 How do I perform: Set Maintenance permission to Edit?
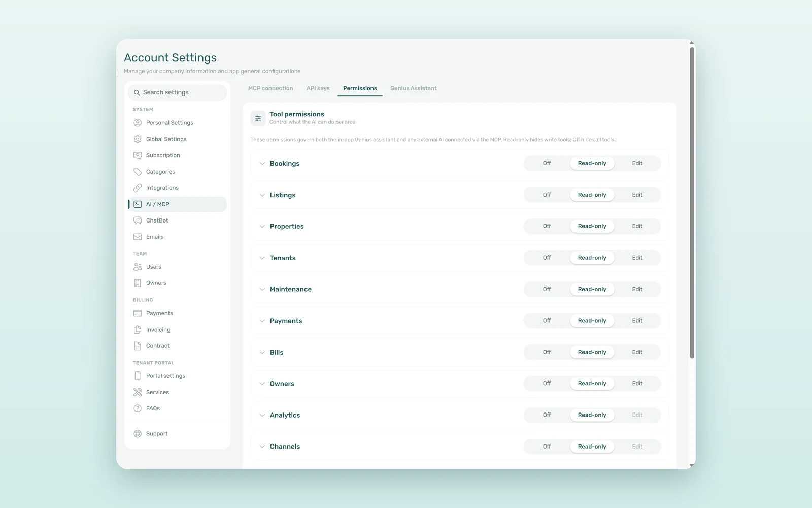point(637,289)
